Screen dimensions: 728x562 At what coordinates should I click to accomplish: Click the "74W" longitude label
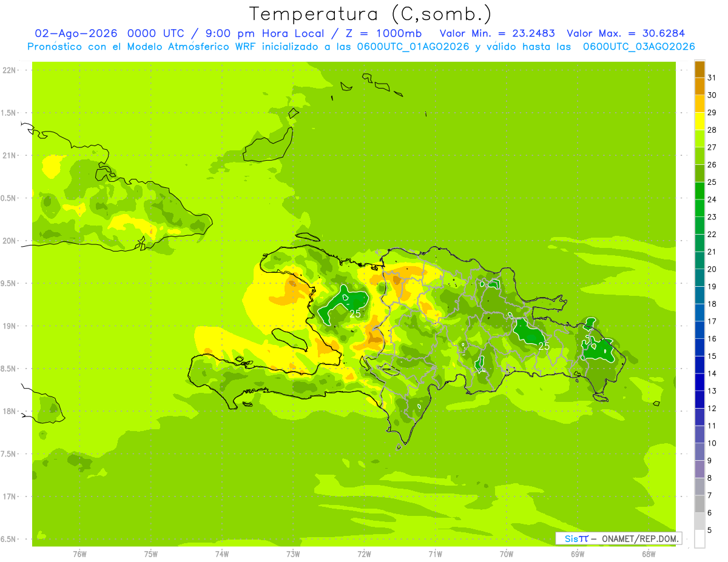click(222, 554)
